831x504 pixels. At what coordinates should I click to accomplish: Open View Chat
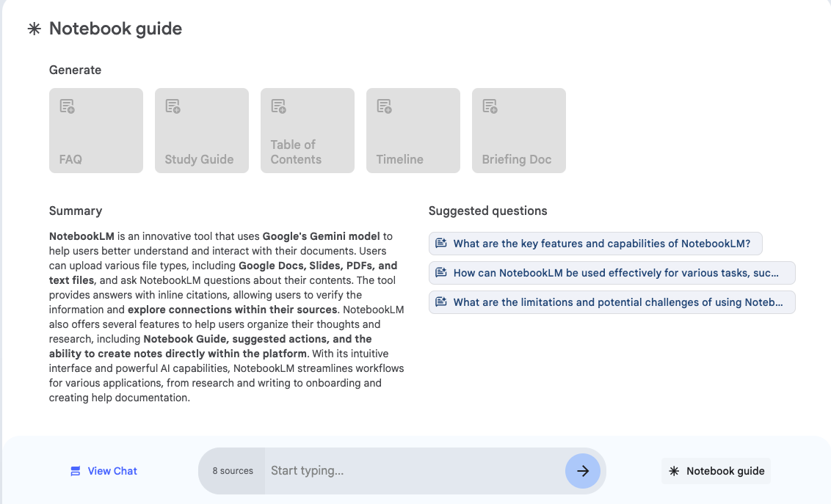click(104, 471)
